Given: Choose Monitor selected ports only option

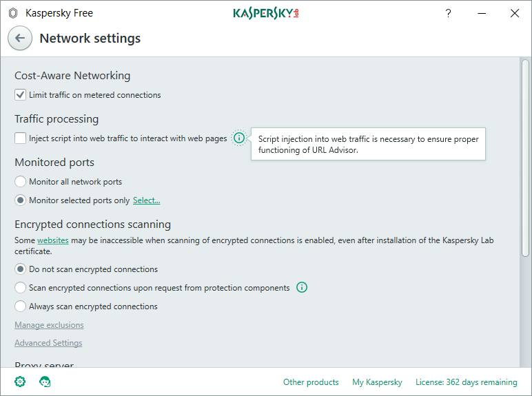Looking at the screenshot, I should tap(21, 200).
